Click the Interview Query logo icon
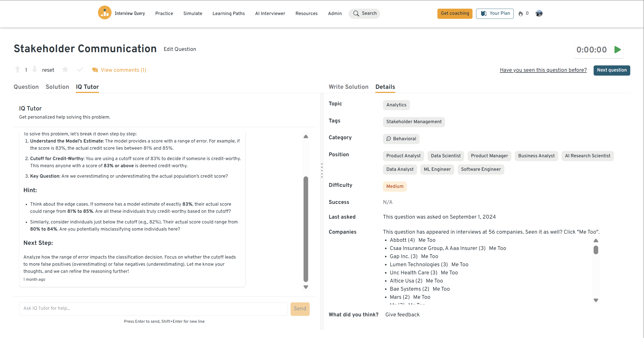 click(x=105, y=13)
